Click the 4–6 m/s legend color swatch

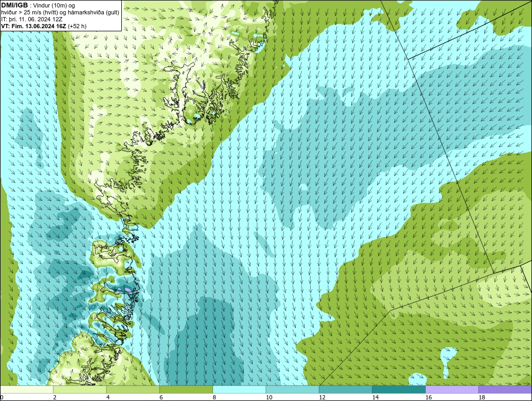[133, 389]
